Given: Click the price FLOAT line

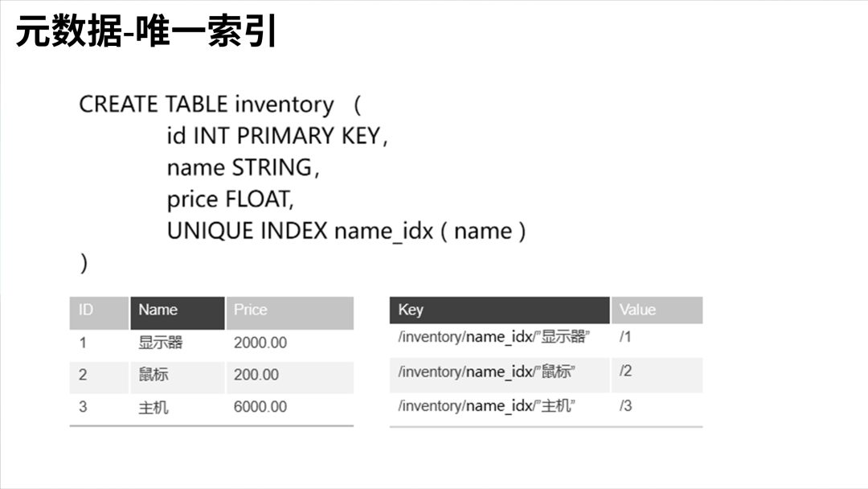Looking at the screenshot, I should (x=230, y=199).
